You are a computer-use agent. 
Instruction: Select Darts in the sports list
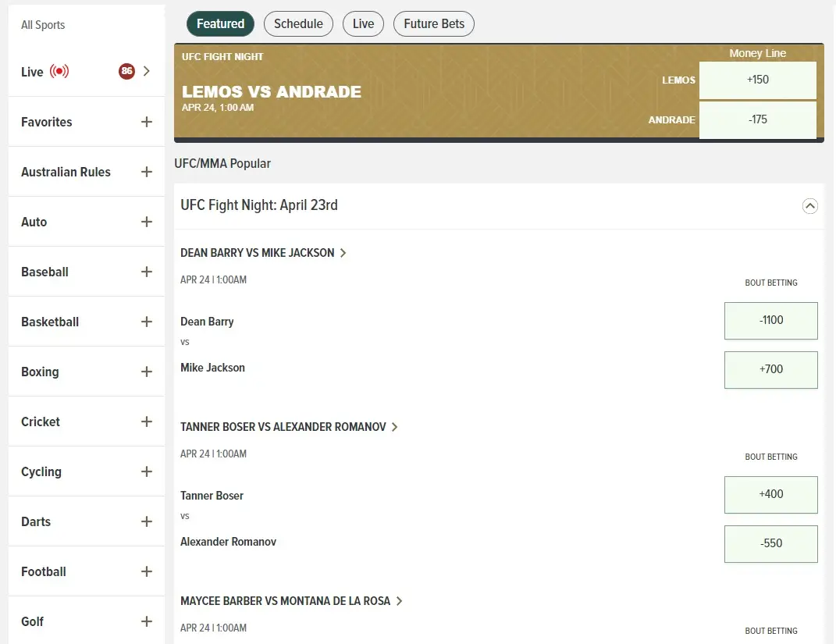[x=36, y=521]
